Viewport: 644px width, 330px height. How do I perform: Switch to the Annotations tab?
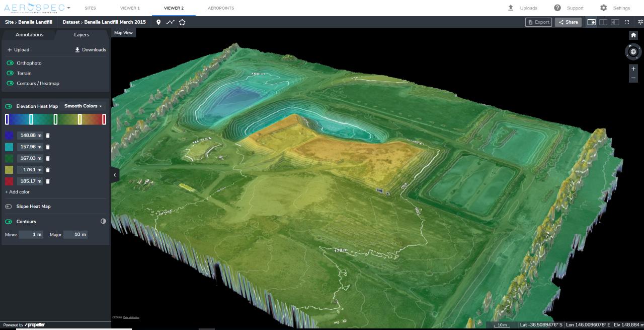click(x=29, y=35)
